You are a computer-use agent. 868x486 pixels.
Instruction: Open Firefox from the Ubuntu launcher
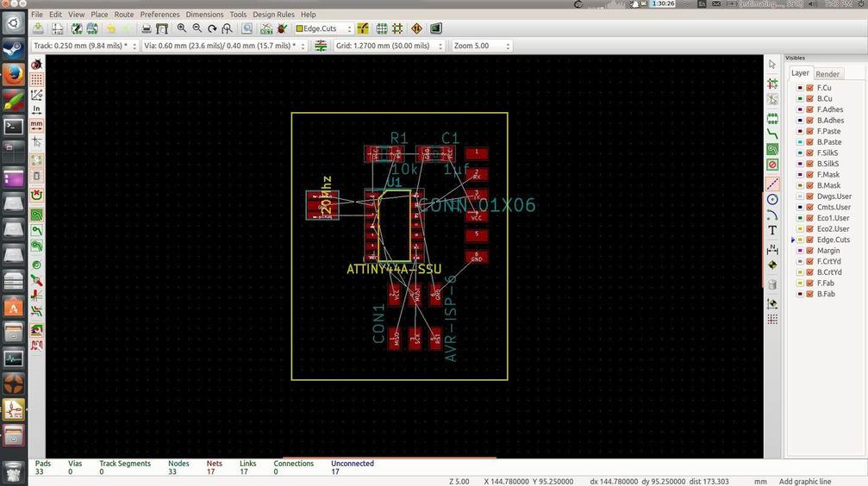coord(13,74)
